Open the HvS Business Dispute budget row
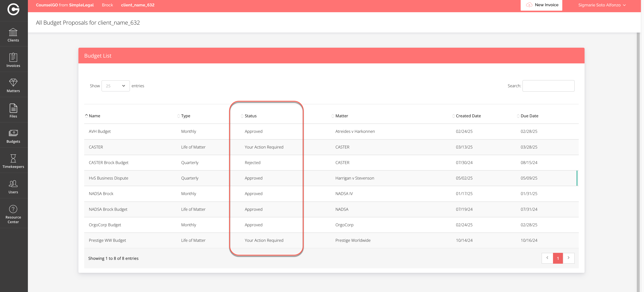644x292 pixels. (x=108, y=178)
